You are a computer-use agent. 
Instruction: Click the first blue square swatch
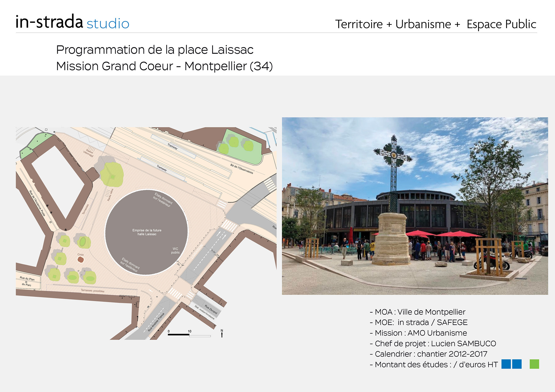[x=506, y=364]
